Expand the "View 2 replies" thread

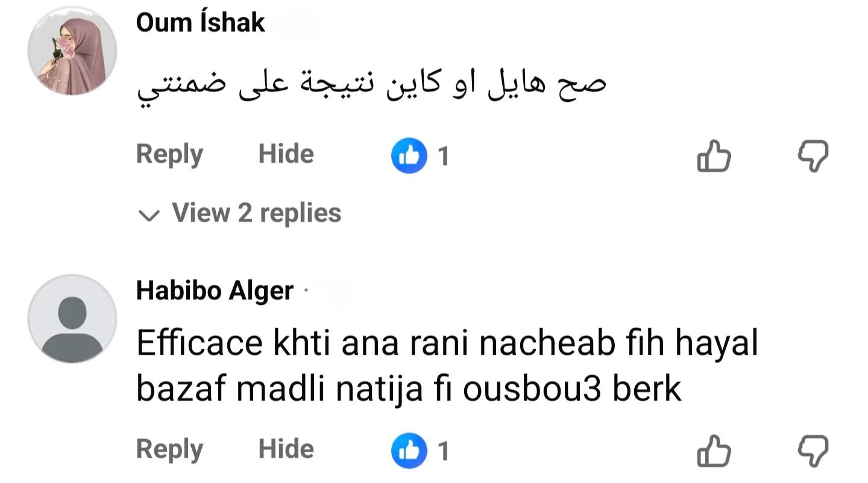click(256, 213)
